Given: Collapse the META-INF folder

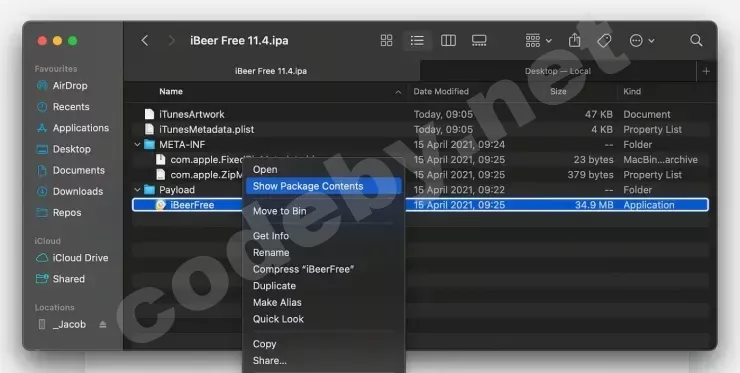Looking at the screenshot, I should 137,144.
